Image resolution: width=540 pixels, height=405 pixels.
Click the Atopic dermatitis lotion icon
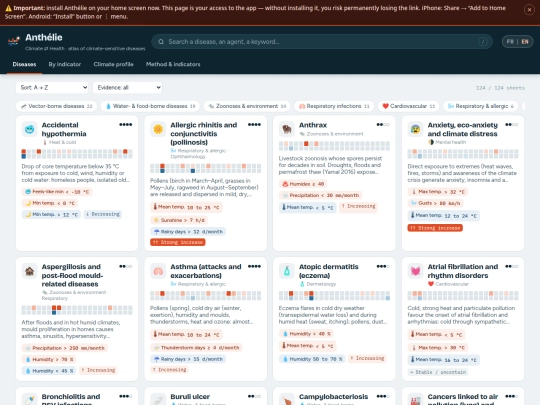tap(287, 271)
